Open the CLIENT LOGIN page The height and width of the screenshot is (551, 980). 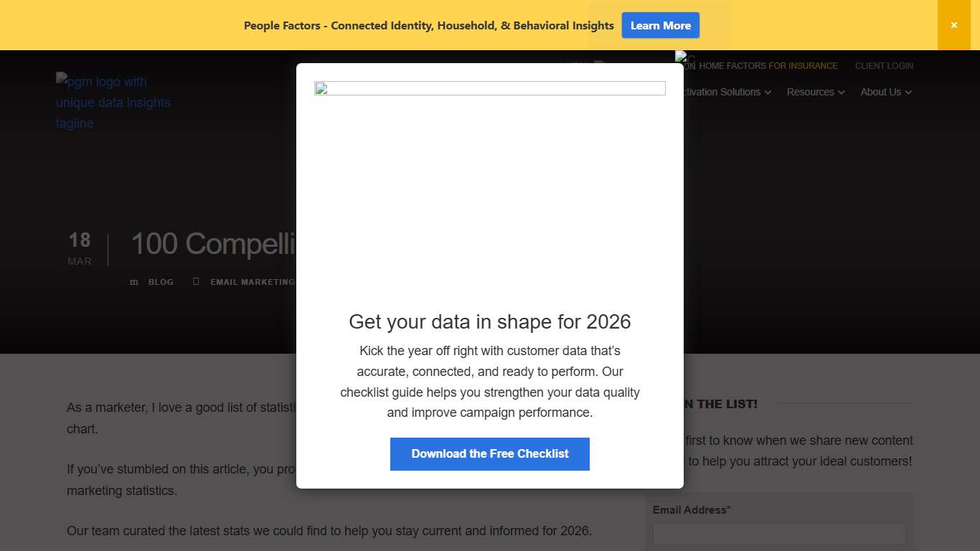point(884,65)
